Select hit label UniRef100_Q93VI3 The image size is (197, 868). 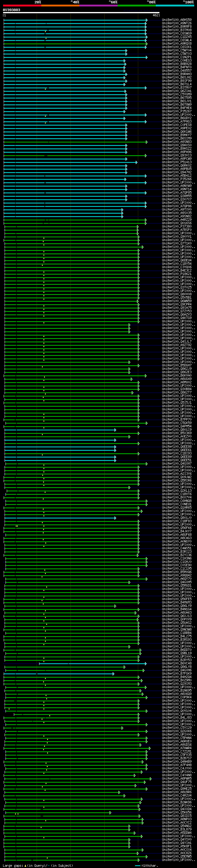pos(177,155)
